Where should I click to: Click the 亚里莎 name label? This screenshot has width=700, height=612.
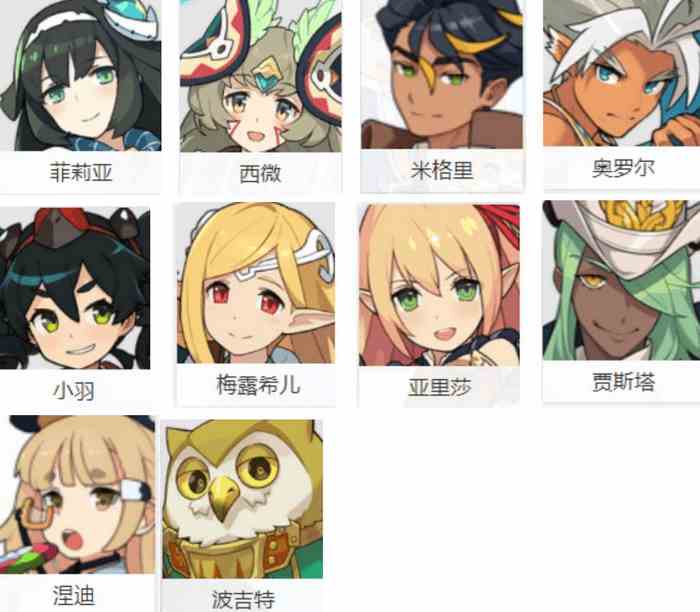[x=440, y=387]
